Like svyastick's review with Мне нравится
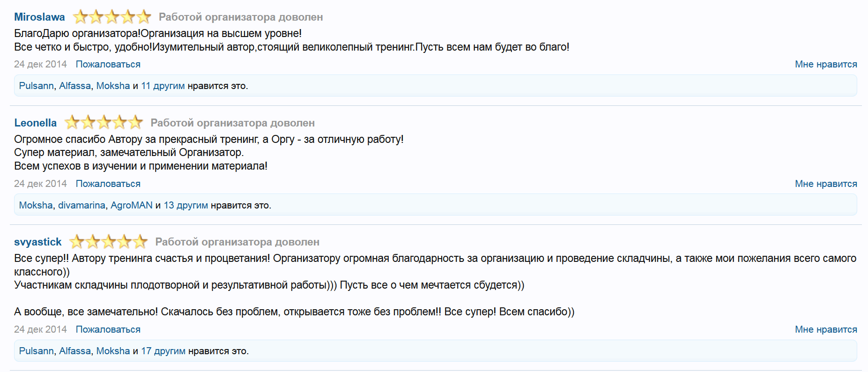The height and width of the screenshot is (372, 868). (825, 329)
